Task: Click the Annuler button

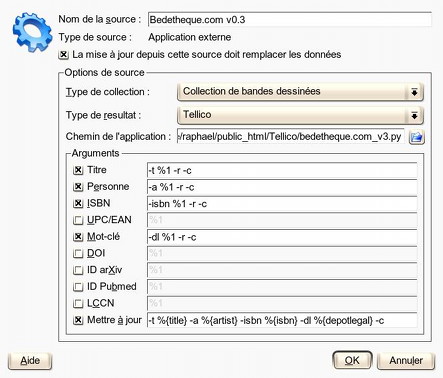Action: tap(406, 361)
